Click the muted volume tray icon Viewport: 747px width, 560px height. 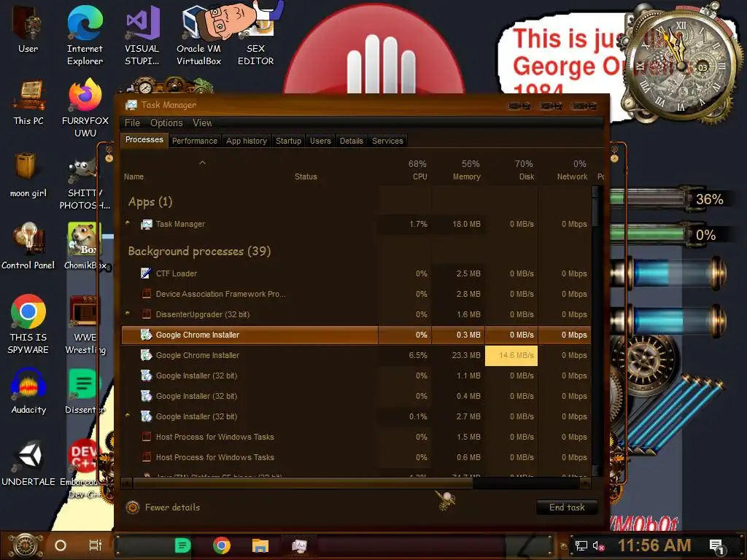pyautogui.click(x=599, y=546)
